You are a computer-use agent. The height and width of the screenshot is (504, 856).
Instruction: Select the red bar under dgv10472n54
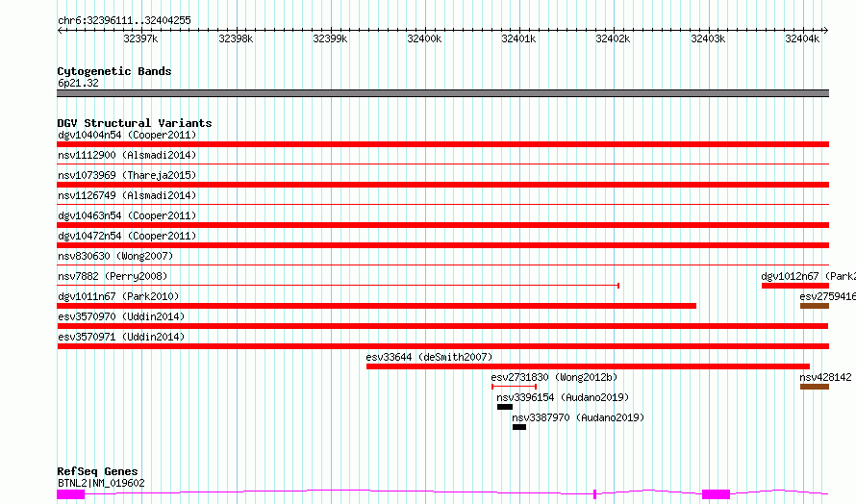tap(442, 245)
